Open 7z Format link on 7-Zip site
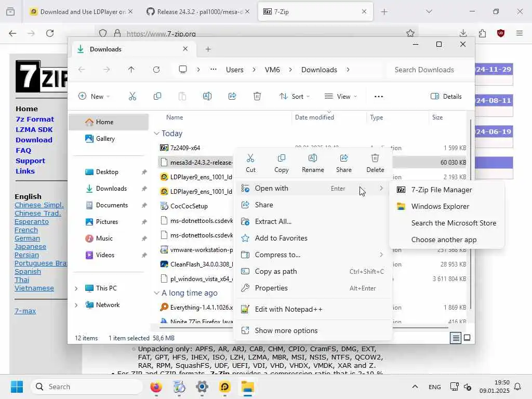This screenshot has width=532, height=399. pyautogui.click(x=35, y=119)
